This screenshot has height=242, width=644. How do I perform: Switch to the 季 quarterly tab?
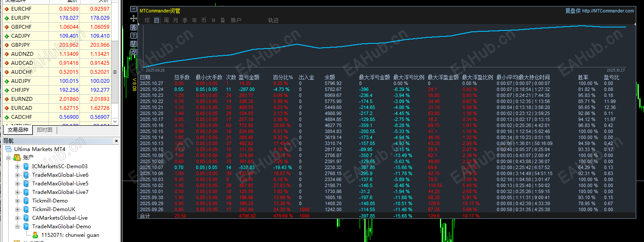pos(185,20)
